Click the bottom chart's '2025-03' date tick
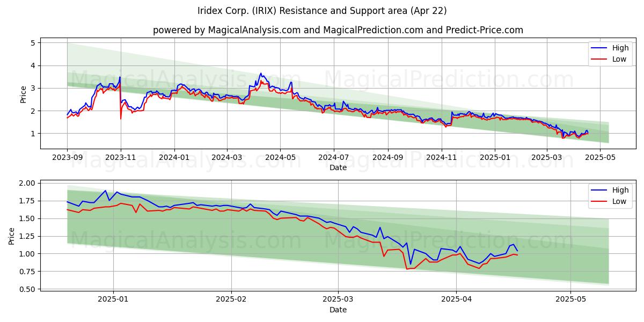The height and width of the screenshot is (322, 644). pyautogui.click(x=338, y=300)
